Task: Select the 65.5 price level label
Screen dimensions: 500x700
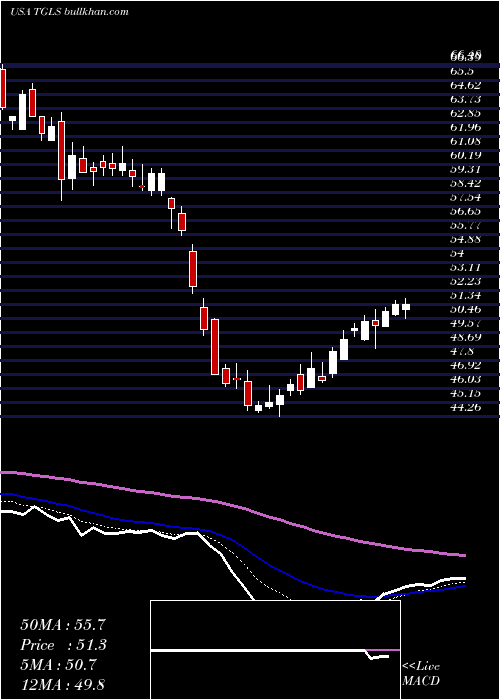Action: click(462, 71)
